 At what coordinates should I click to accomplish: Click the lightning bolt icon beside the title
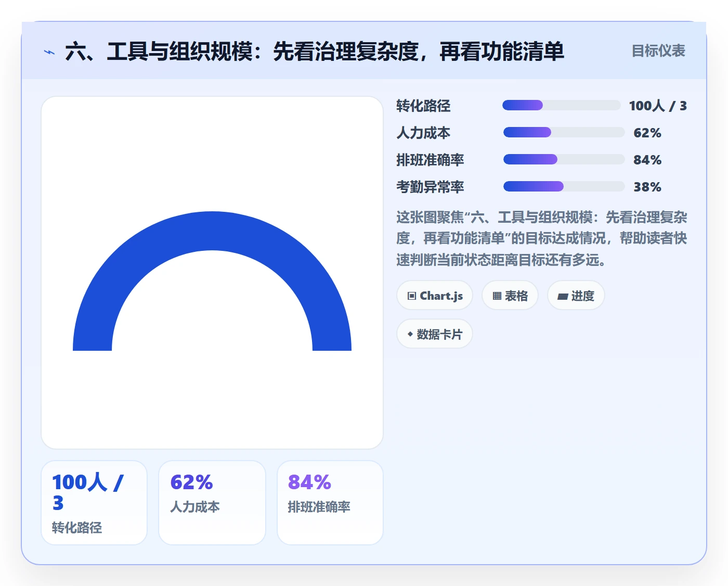click(x=49, y=52)
